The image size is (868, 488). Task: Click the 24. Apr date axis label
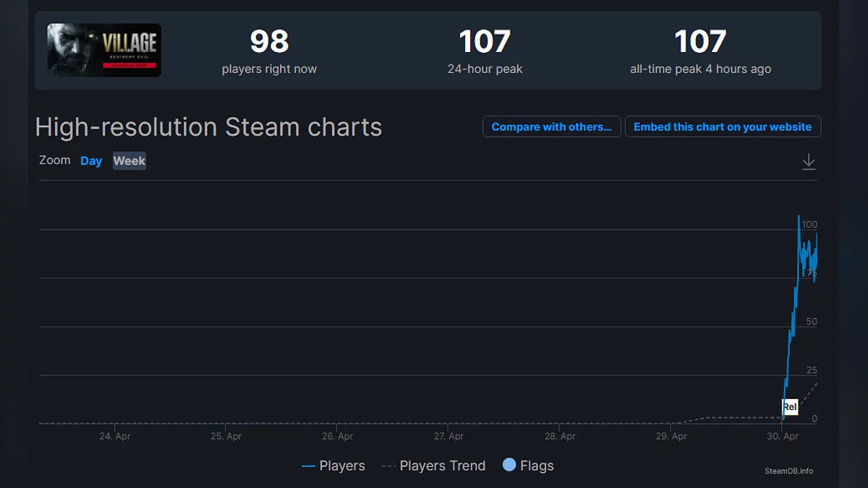point(115,436)
